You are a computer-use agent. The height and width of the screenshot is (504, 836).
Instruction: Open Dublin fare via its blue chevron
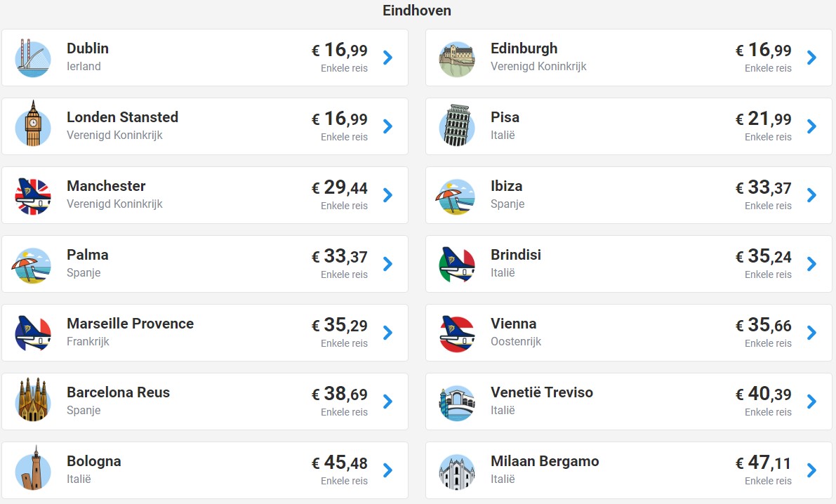click(x=388, y=58)
